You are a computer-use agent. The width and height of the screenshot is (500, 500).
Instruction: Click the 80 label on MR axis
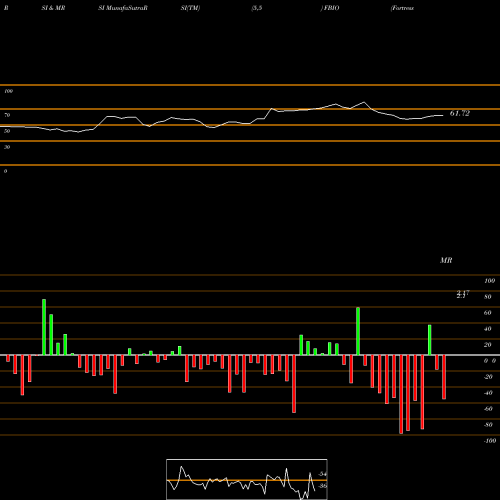(x=488, y=297)
